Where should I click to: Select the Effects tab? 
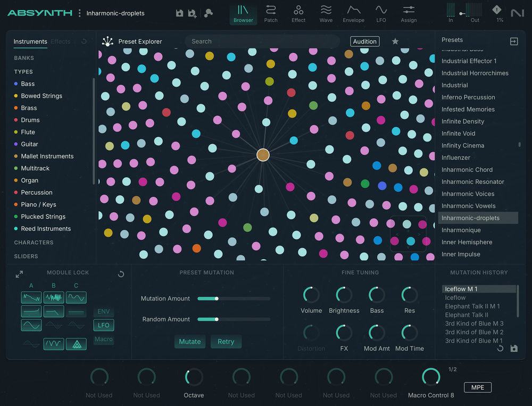61,42
